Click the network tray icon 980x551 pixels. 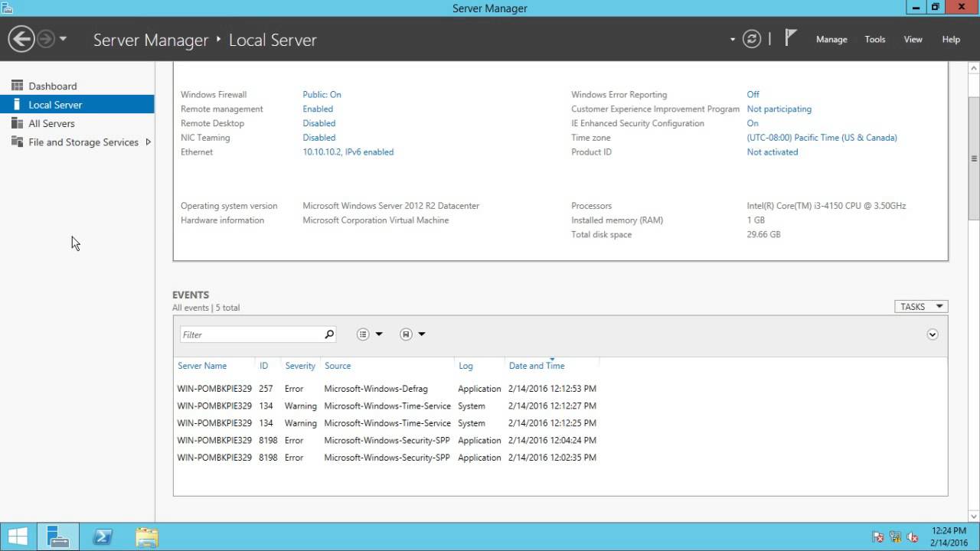point(895,537)
